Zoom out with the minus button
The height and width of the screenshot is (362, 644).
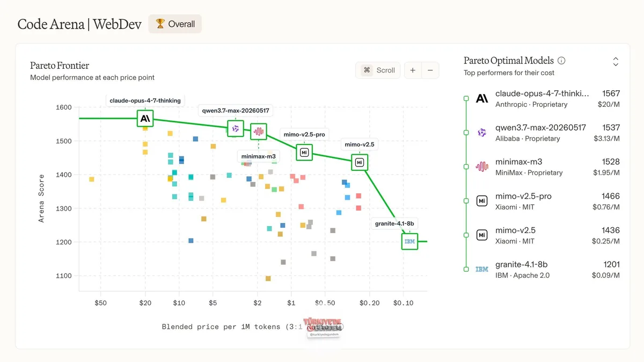click(x=430, y=70)
